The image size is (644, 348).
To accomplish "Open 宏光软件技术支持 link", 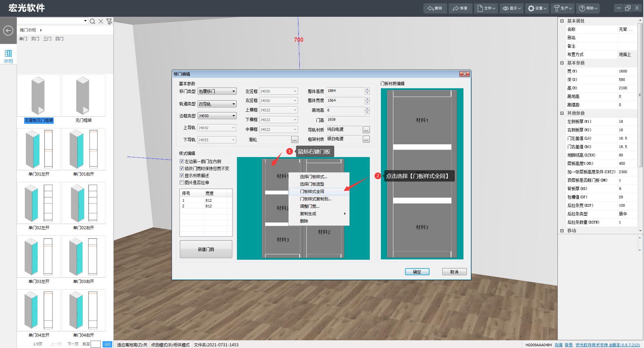I will [608, 345].
